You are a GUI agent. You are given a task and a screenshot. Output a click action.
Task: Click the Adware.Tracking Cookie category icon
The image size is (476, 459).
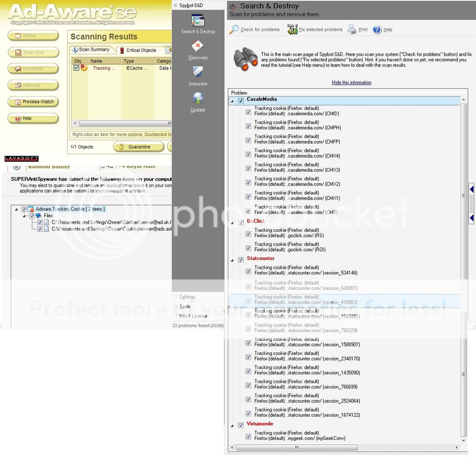pyautogui.click(x=31, y=209)
